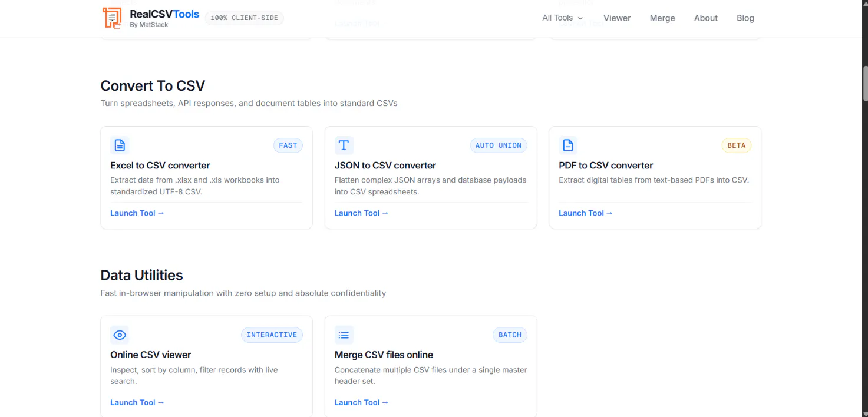The image size is (868, 417).
Task: Expand the All Tools dropdown
Action: tap(562, 18)
